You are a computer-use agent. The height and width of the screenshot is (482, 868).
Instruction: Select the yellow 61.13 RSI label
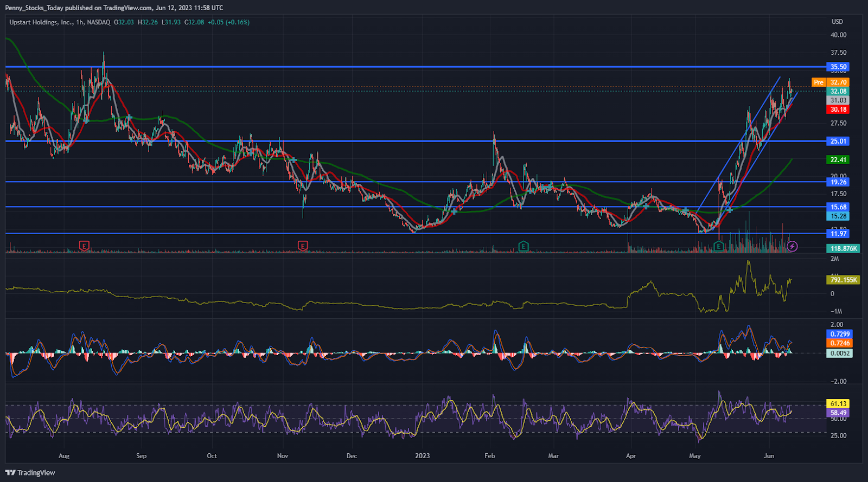click(x=838, y=404)
